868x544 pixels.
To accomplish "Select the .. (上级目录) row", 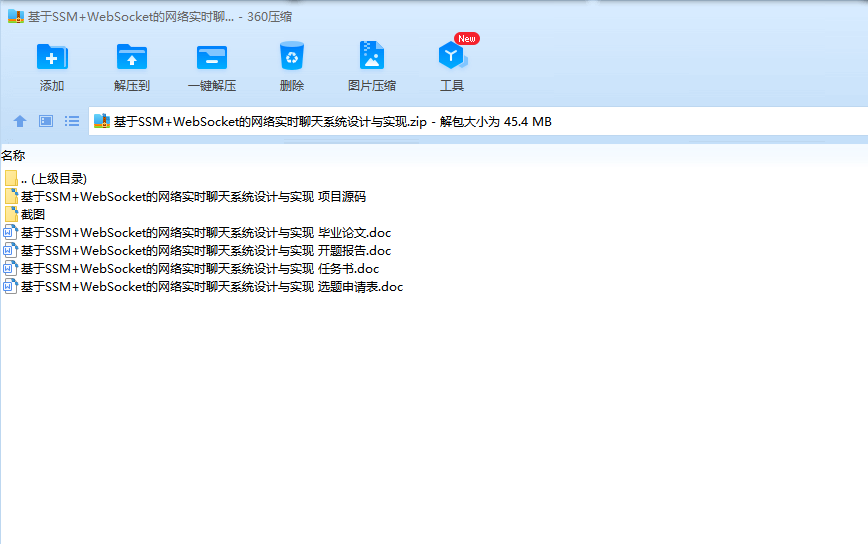I will click(x=54, y=178).
